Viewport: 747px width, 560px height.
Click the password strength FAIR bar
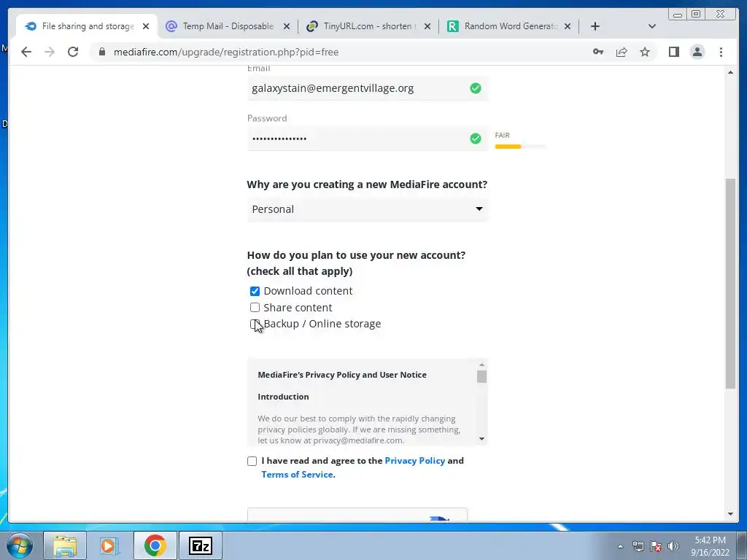click(520, 147)
